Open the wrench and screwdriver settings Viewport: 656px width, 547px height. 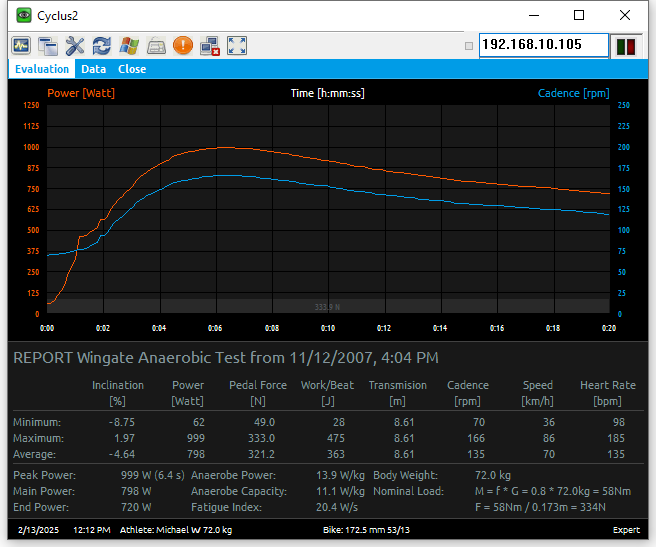click(75, 46)
